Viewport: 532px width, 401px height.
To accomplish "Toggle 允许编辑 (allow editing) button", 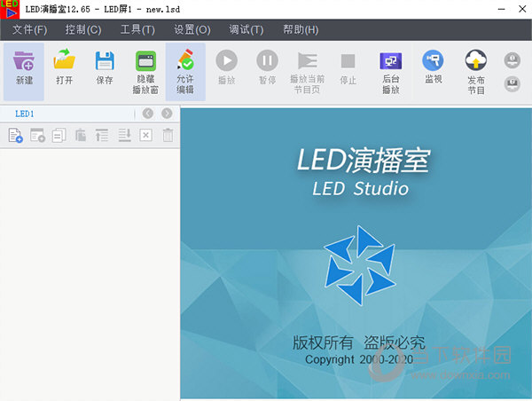I will pyautogui.click(x=185, y=72).
